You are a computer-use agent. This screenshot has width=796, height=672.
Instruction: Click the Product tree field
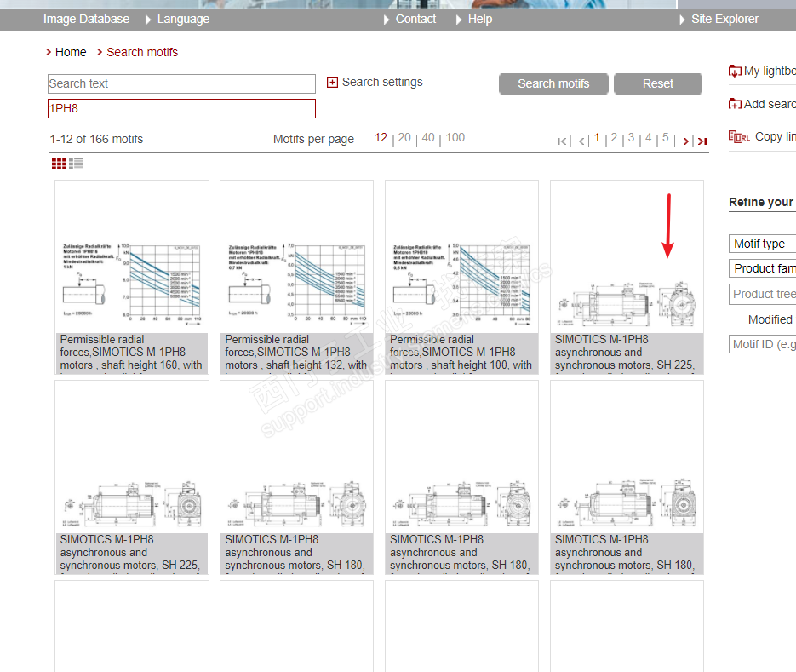[762, 294]
